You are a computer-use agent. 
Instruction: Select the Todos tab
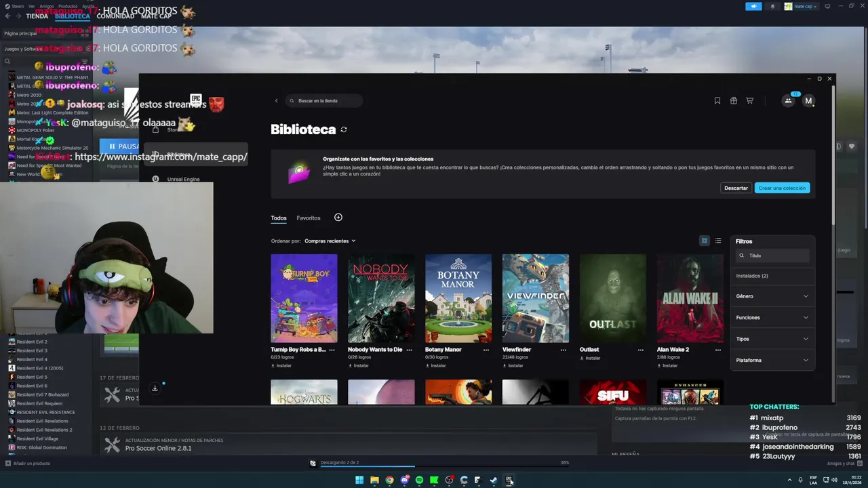[279, 218]
